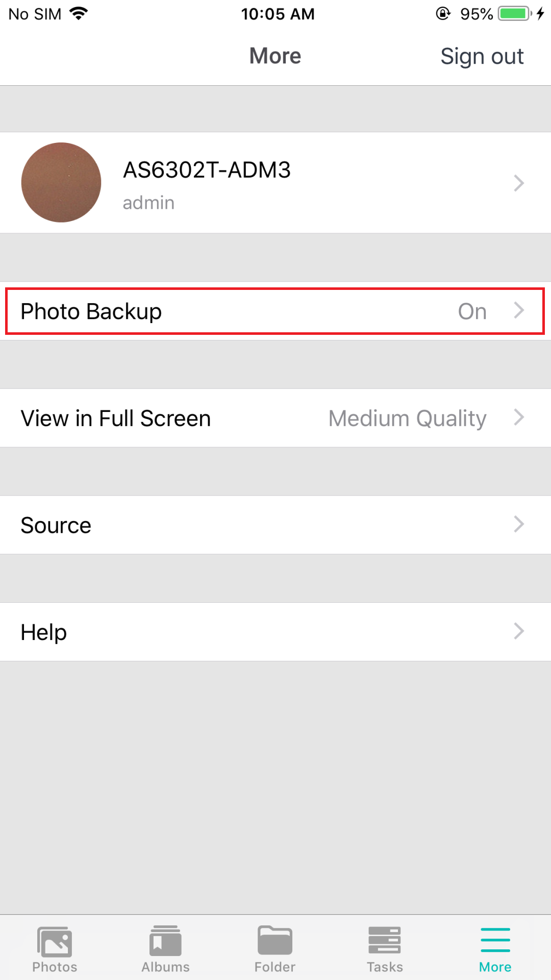The height and width of the screenshot is (980, 551).
Task: Open the Tasks tab icon
Action: (385, 940)
